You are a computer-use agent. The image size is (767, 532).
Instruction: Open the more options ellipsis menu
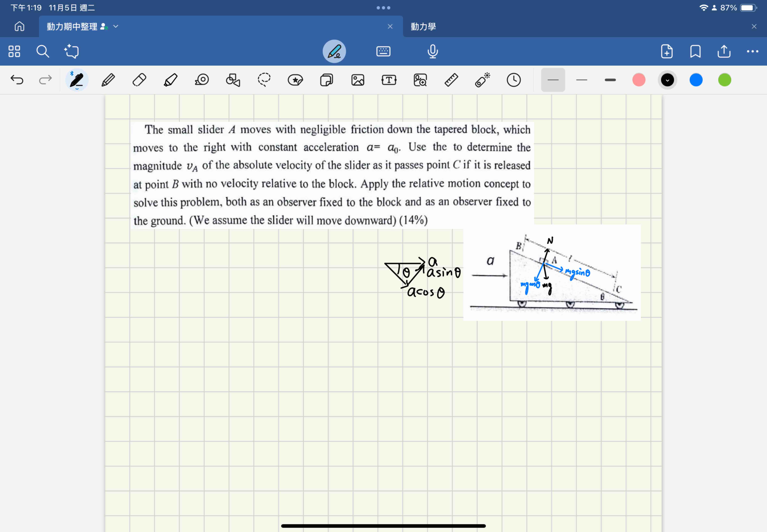752,51
